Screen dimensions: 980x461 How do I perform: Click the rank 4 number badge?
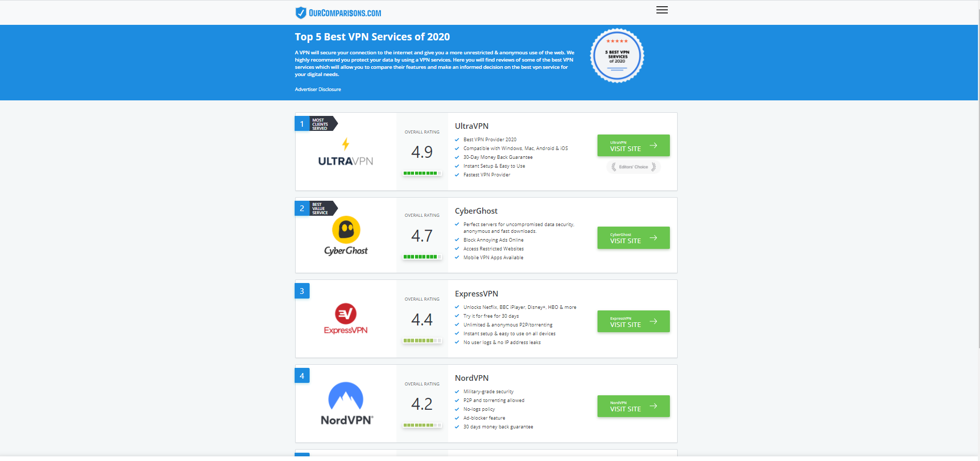tap(302, 376)
